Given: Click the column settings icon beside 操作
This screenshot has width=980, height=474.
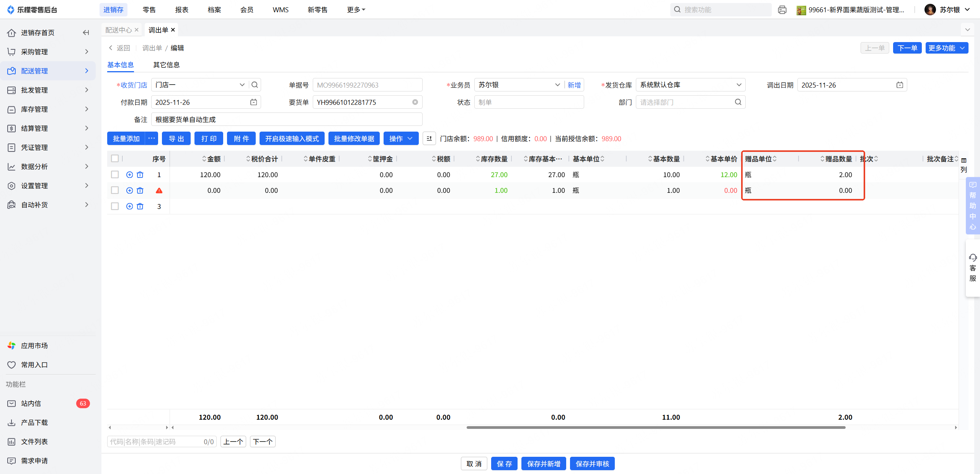Looking at the screenshot, I should [429, 138].
